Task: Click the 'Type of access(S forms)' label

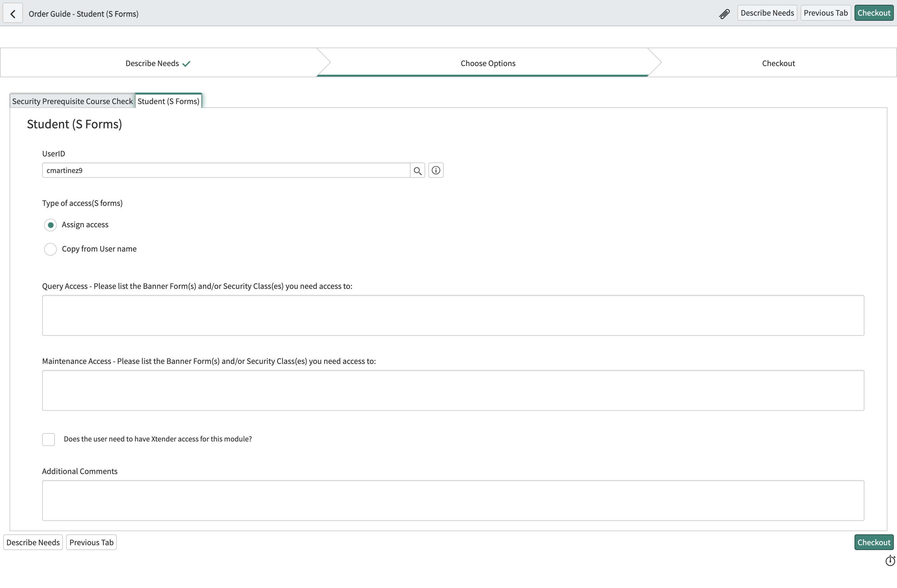Action: coord(82,203)
